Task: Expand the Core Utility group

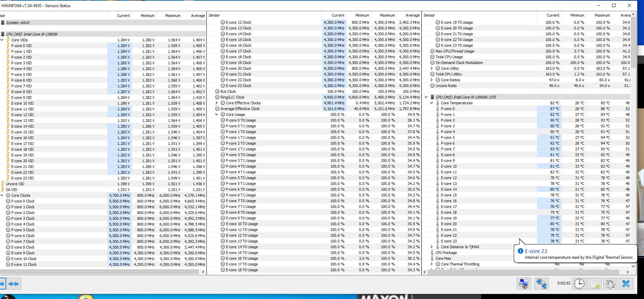Action: point(432,68)
